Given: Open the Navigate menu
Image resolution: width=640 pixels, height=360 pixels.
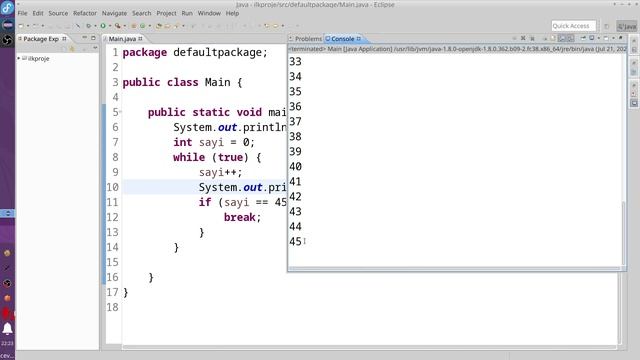Looking at the screenshot, I should (114, 13).
